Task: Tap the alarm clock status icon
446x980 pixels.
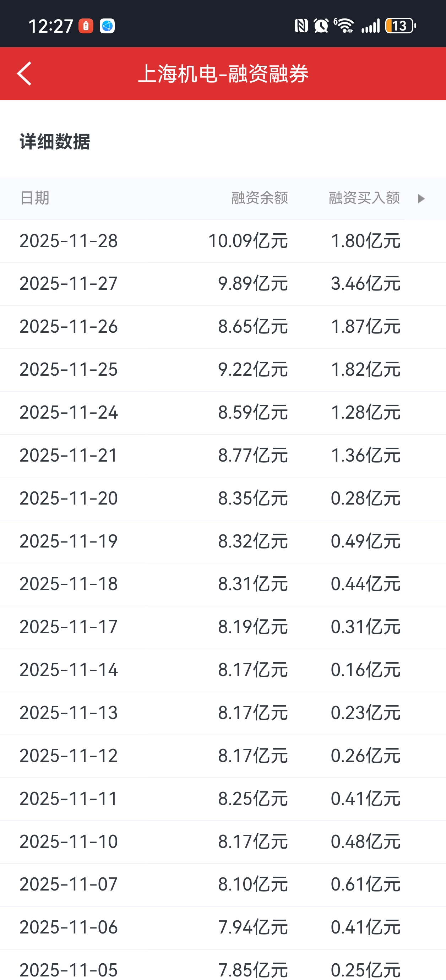Action: pos(321,26)
